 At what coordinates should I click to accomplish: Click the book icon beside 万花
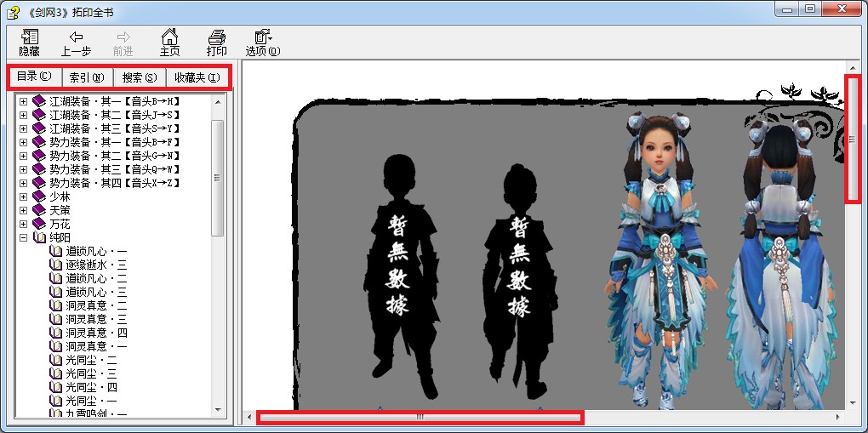(39, 224)
